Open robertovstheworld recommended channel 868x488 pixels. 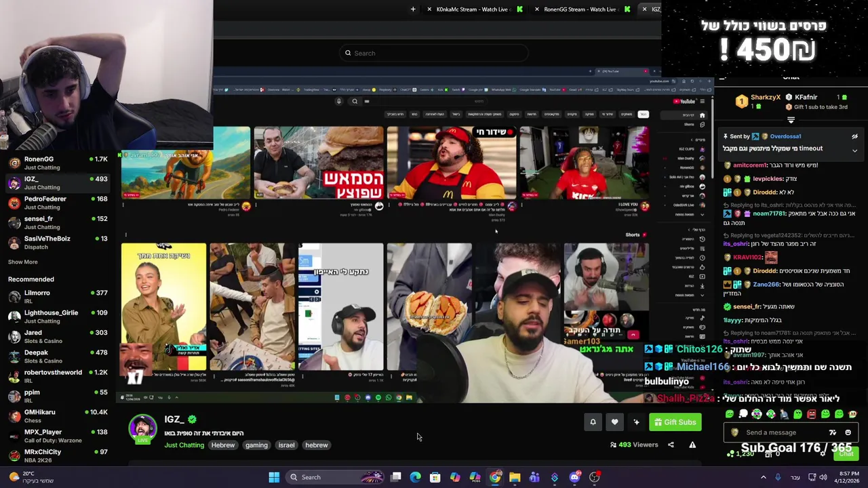(58, 376)
